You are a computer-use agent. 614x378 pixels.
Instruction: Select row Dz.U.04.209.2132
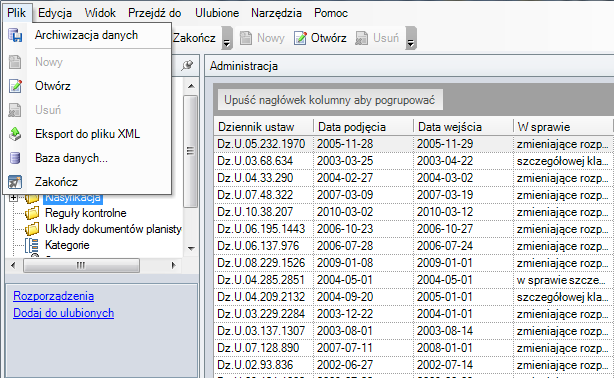(x=414, y=297)
